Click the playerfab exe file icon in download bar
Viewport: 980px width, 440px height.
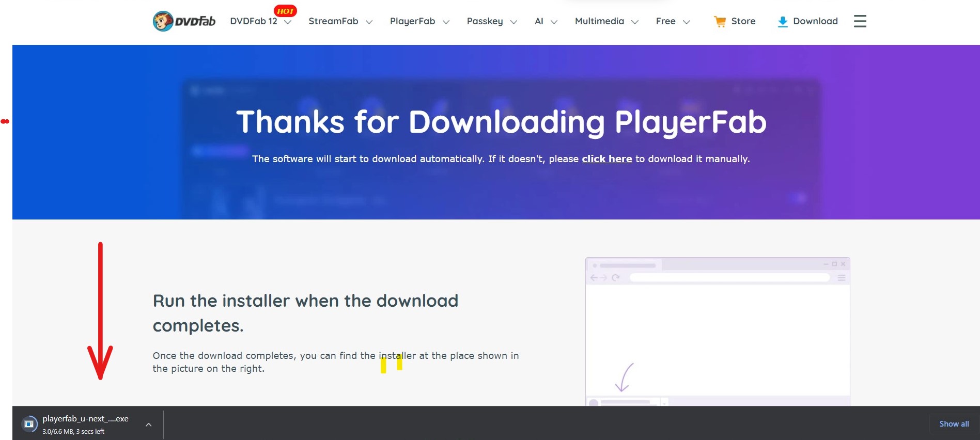29,424
